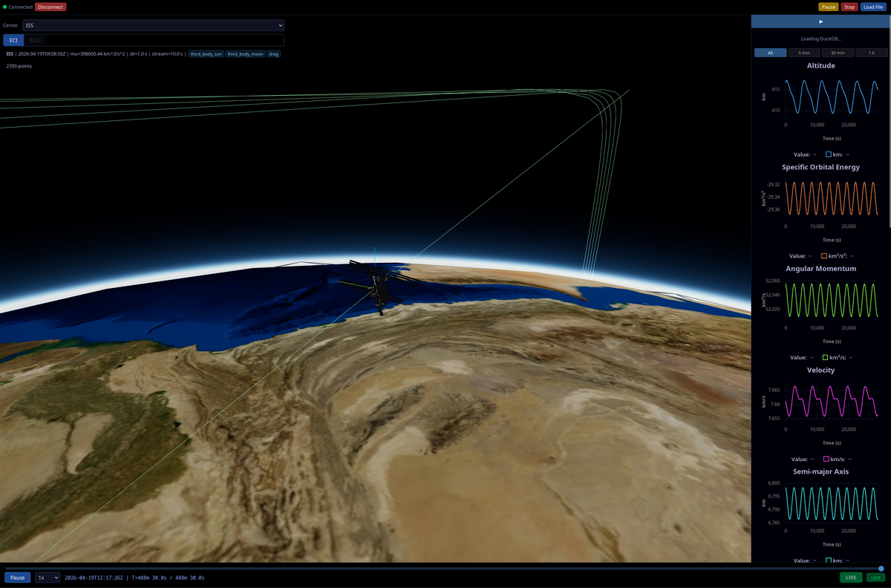This screenshot has height=588, width=891.
Task: Select the 1 h time range
Action: (x=871, y=53)
